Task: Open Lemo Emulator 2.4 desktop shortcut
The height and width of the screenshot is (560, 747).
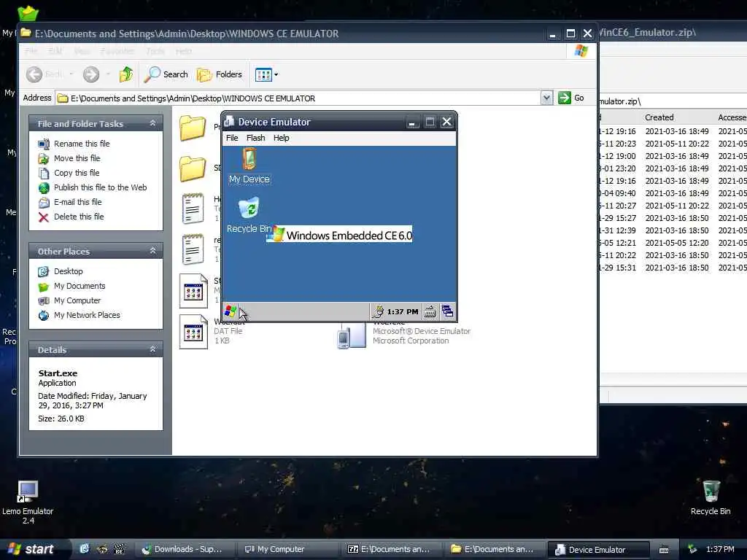Action: pos(28,502)
